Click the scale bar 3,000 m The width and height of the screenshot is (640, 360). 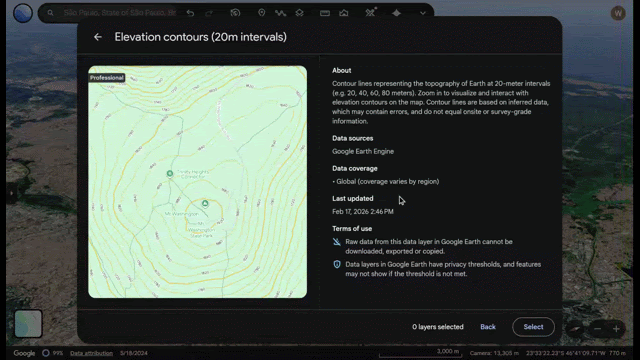click(x=420, y=353)
